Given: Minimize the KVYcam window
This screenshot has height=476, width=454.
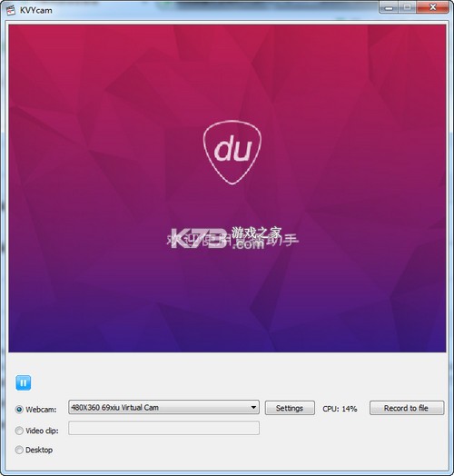Looking at the screenshot, I should [389, 7].
